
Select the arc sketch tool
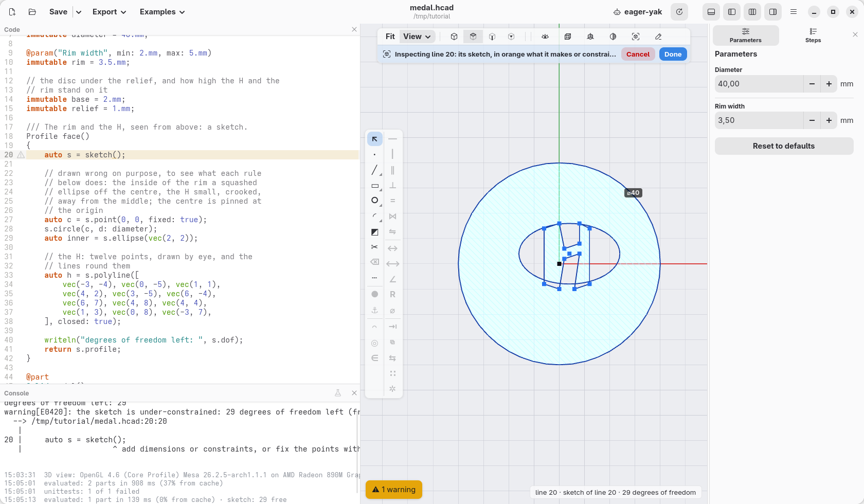click(x=374, y=217)
